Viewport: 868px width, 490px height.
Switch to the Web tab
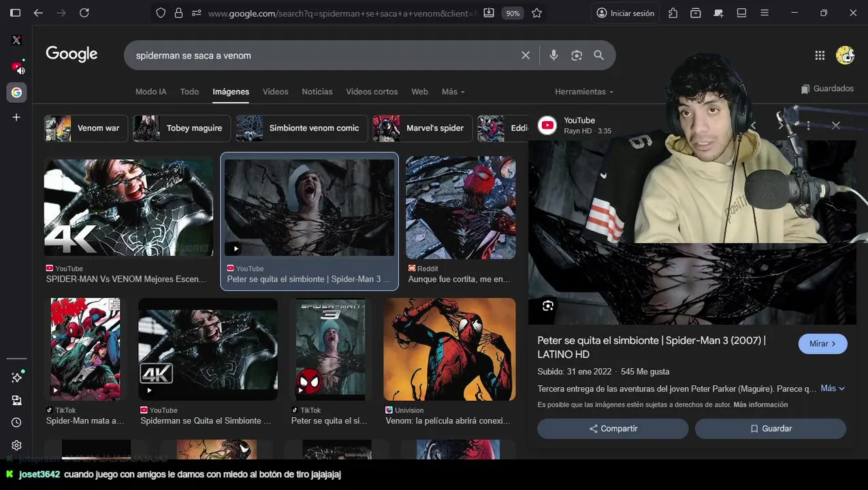[419, 91]
